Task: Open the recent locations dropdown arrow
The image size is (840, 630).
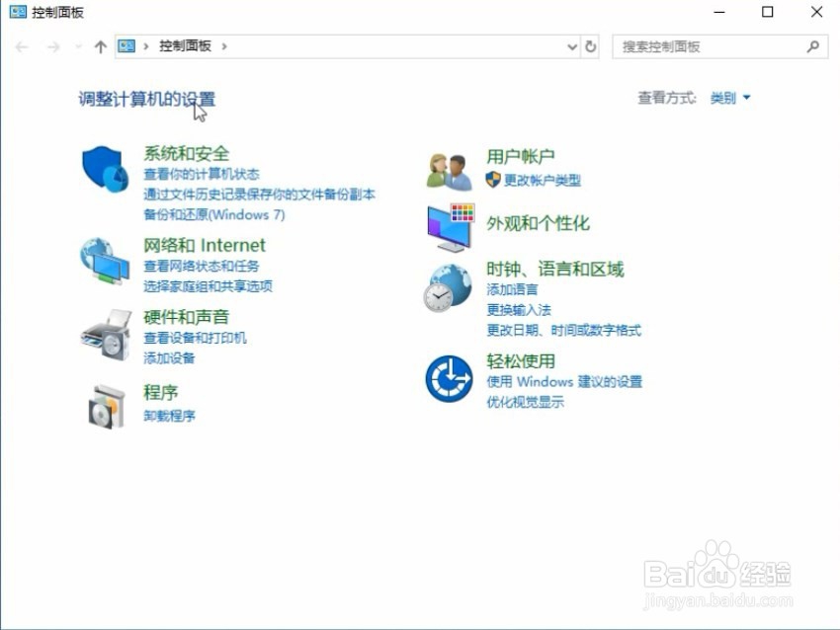Action: [x=79, y=47]
